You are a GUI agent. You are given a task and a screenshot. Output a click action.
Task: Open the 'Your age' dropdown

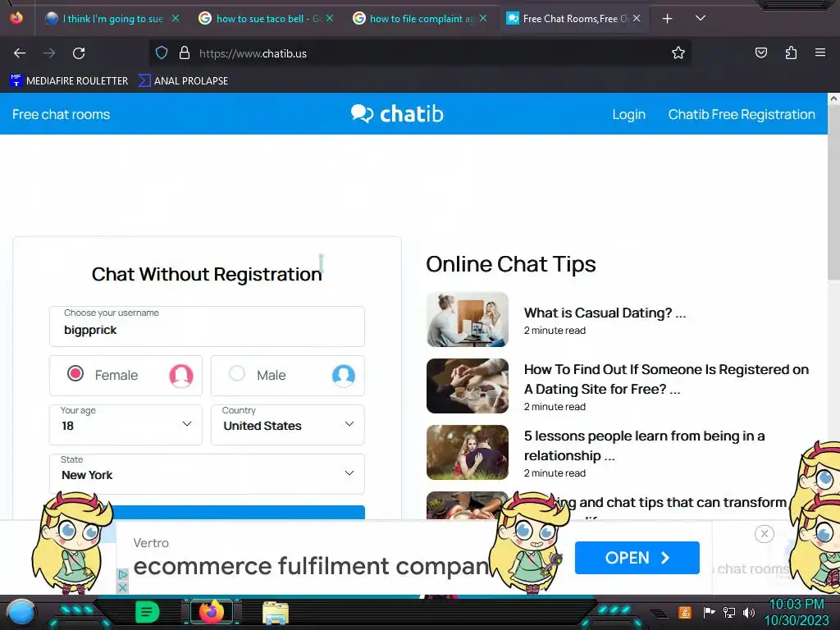pos(126,425)
